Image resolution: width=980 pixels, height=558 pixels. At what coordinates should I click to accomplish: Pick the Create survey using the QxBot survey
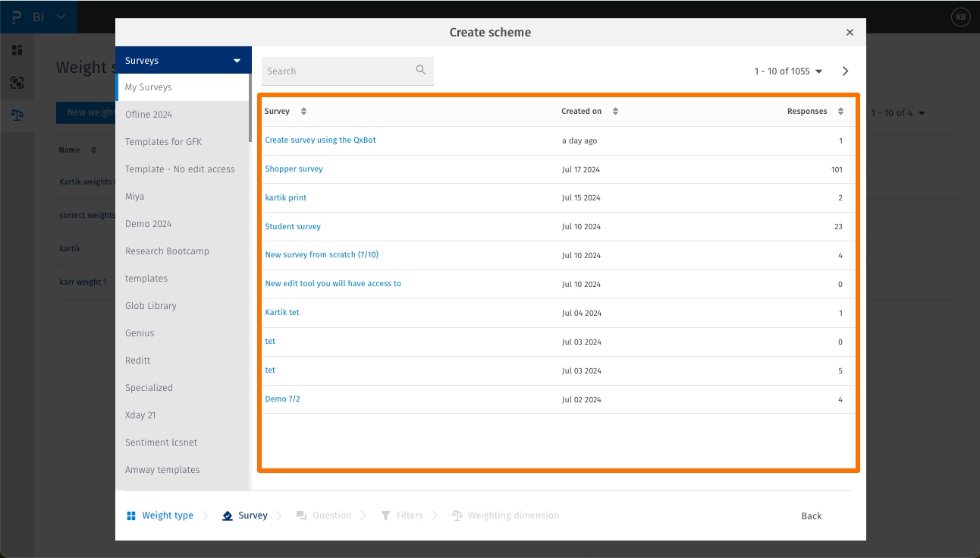coord(320,140)
